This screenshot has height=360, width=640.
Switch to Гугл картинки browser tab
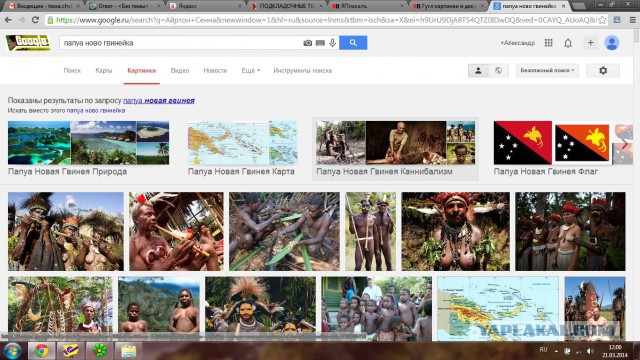point(448,6)
